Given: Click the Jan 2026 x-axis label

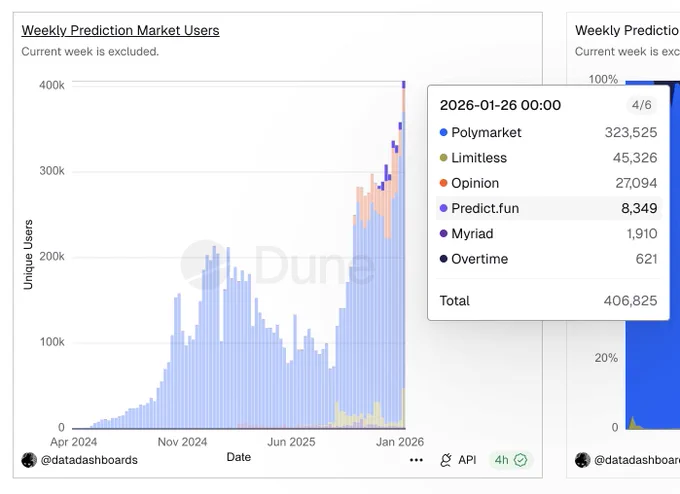Looking at the screenshot, I should pos(400,442).
